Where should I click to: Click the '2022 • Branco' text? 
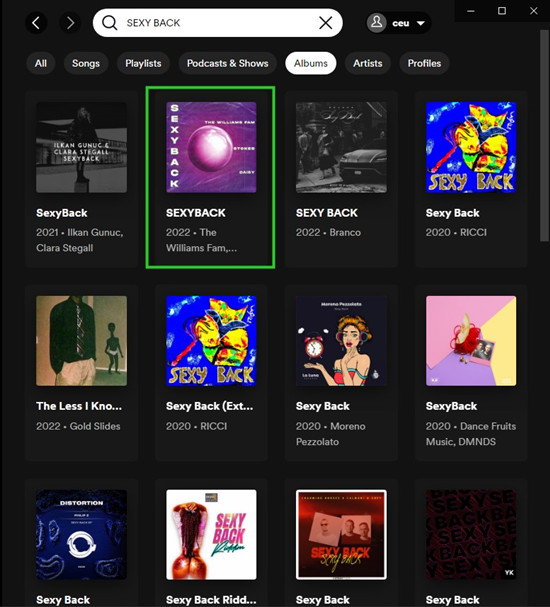(x=328, y=232)
